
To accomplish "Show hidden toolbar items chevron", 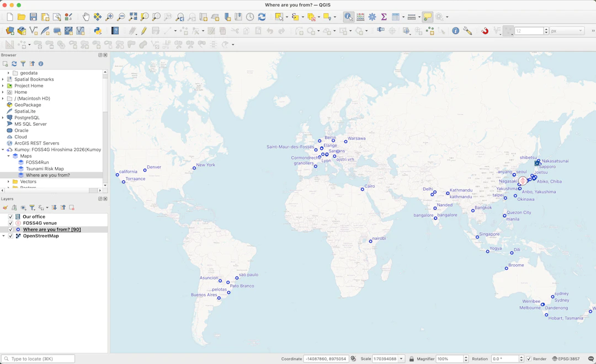I will [593, 31].
